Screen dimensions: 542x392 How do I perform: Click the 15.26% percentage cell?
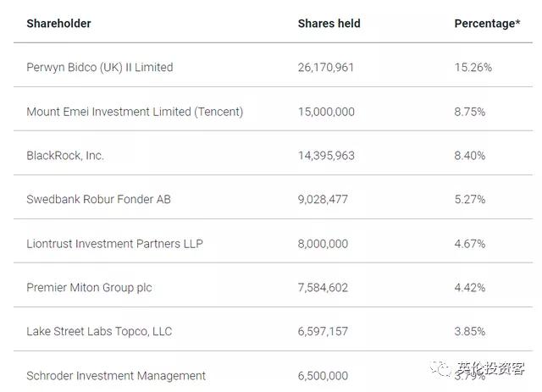coord(473,68)
